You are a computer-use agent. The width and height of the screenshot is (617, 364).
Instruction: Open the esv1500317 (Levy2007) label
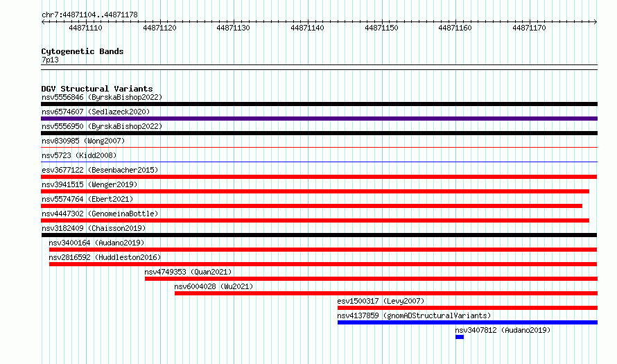(x=381, y=301)
